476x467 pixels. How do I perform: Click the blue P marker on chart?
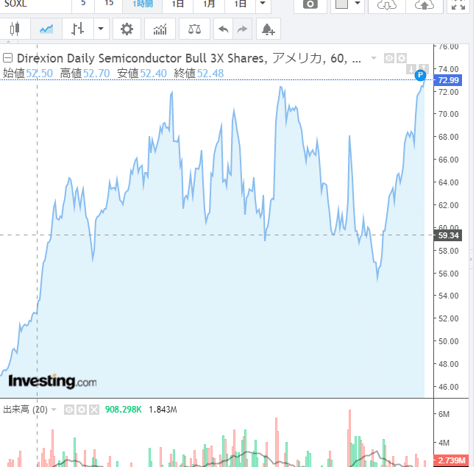pyautogui.click(x=420, y=75)
